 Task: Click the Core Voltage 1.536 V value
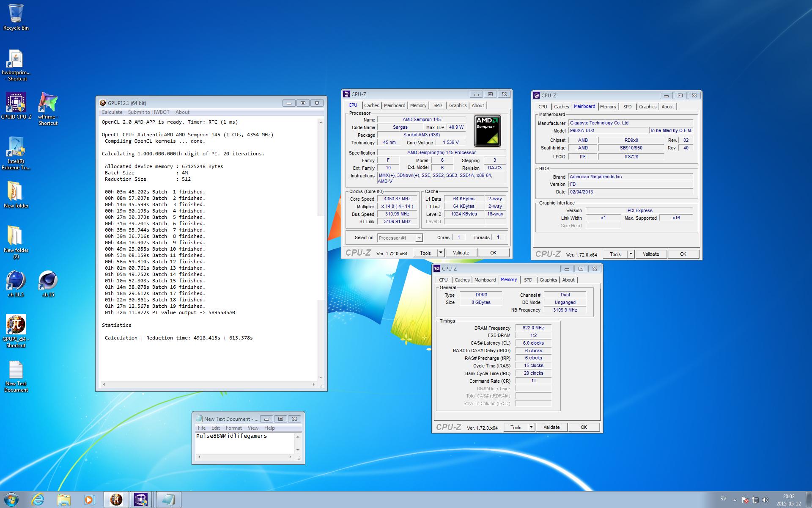point(450,143)
